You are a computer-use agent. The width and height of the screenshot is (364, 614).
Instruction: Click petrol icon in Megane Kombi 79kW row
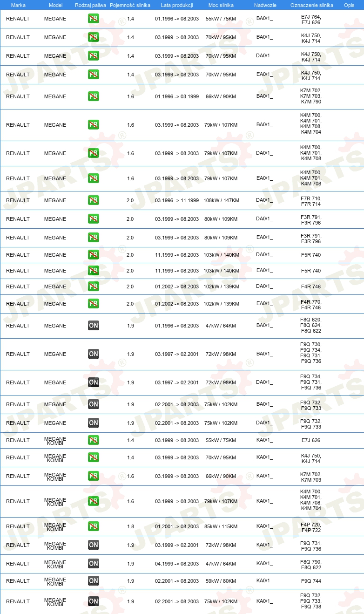click(x=94, y=501)
